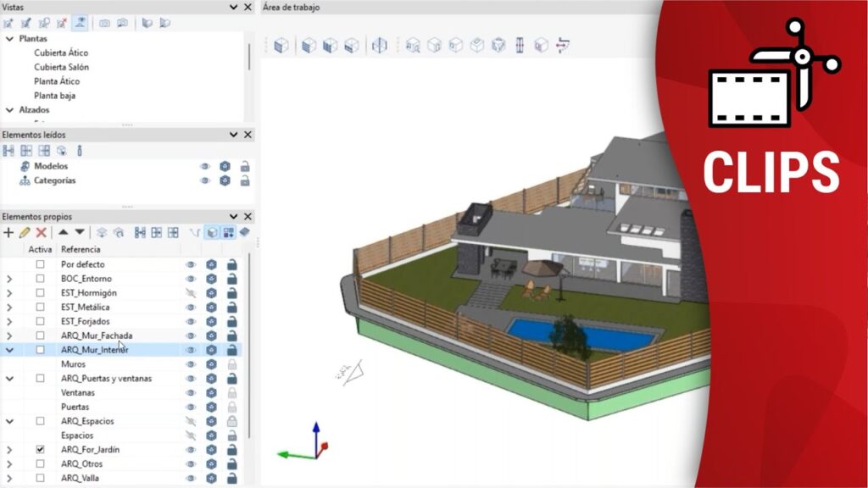Show the hidden EST_Hormigón layer via eye icon
This screenshot has height=488, width=868.
191,293
